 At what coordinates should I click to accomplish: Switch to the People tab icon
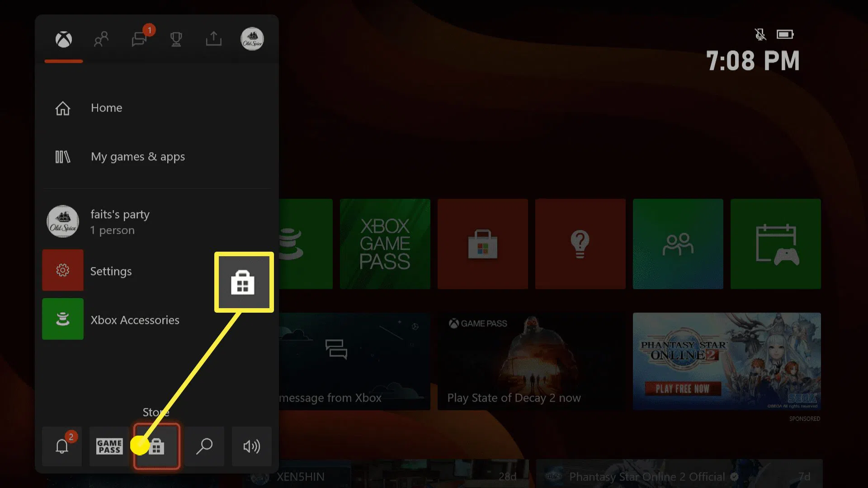101,40
